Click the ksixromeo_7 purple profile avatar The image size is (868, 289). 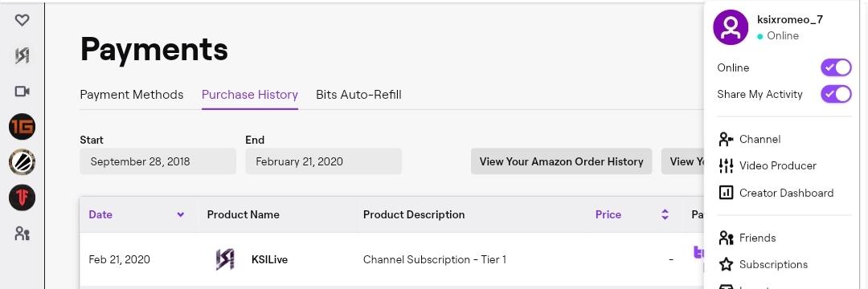[731, 27]
